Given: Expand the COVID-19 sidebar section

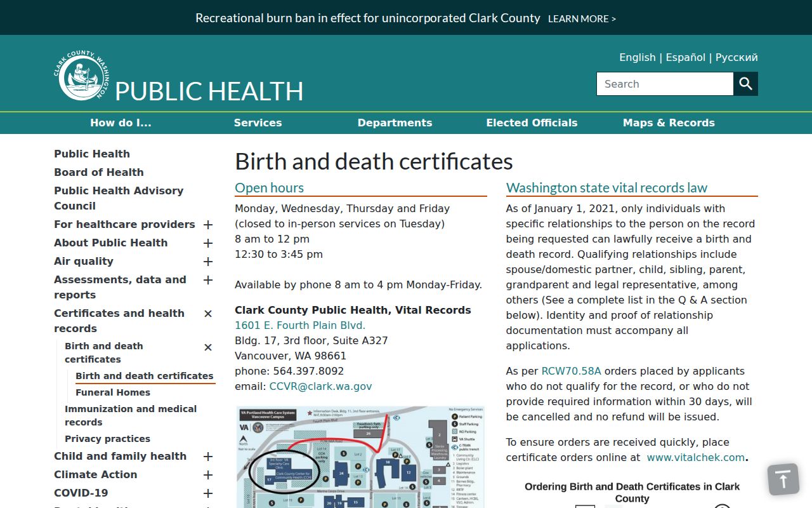Looking at the screenshot, I should click(207, 493).
